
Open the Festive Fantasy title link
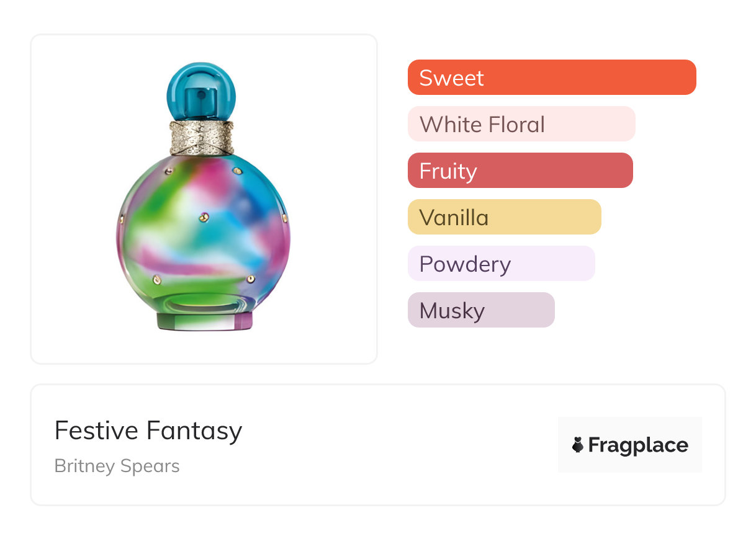tap(148, 431)
